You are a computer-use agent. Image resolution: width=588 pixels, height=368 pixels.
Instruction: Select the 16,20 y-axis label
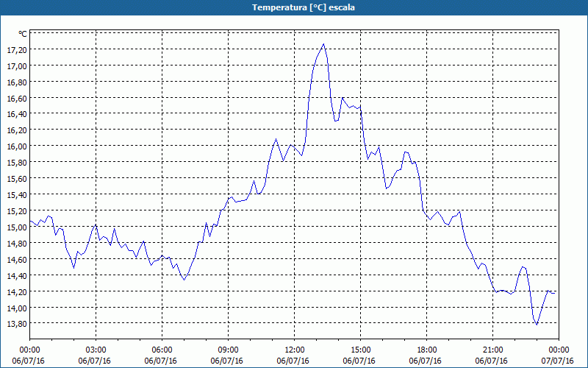click(16, 130)
